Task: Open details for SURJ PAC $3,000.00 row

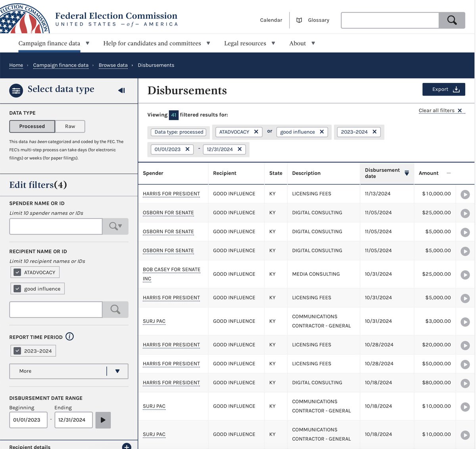Action: 465,322
